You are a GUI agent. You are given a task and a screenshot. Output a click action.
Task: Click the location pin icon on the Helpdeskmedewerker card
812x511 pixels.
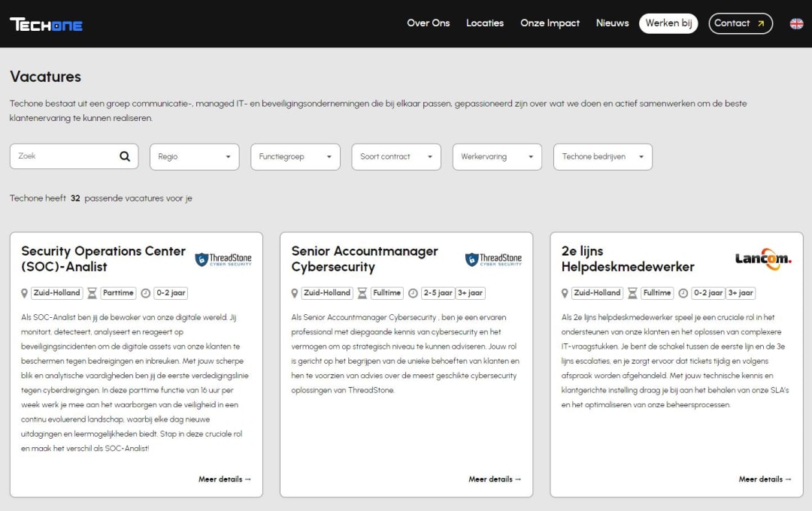pyautogui.click(x=565, y=293)
